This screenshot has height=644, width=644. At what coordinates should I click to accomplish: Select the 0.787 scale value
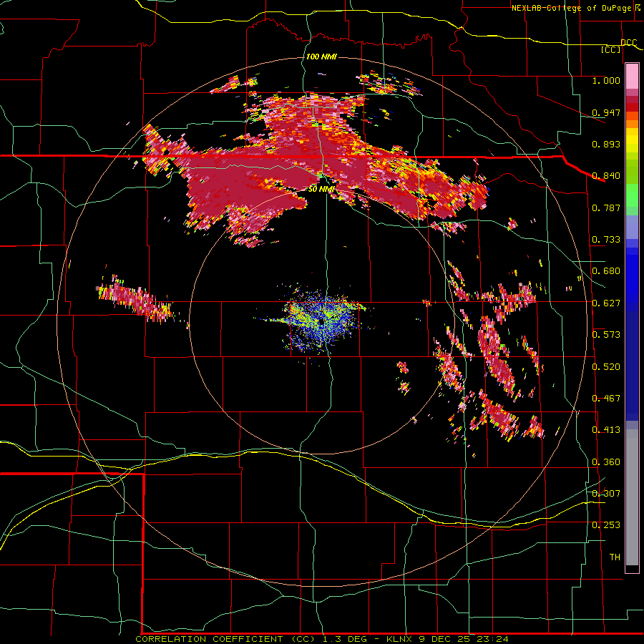[x=606, y=208]
